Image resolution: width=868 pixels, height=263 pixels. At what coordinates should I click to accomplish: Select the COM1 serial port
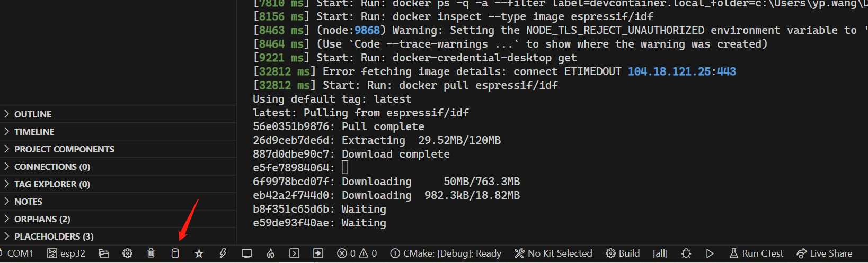click(19, 253)
